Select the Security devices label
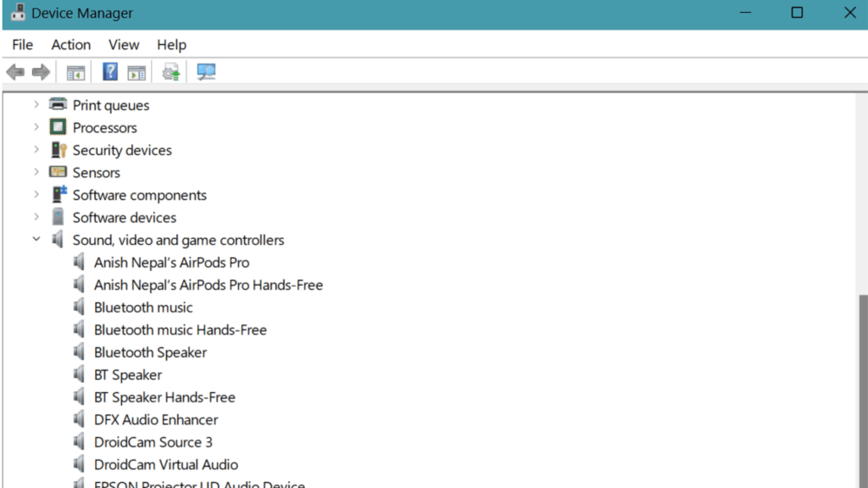The width and height of the screenshot is (868, 488). [x=122, y=150]
